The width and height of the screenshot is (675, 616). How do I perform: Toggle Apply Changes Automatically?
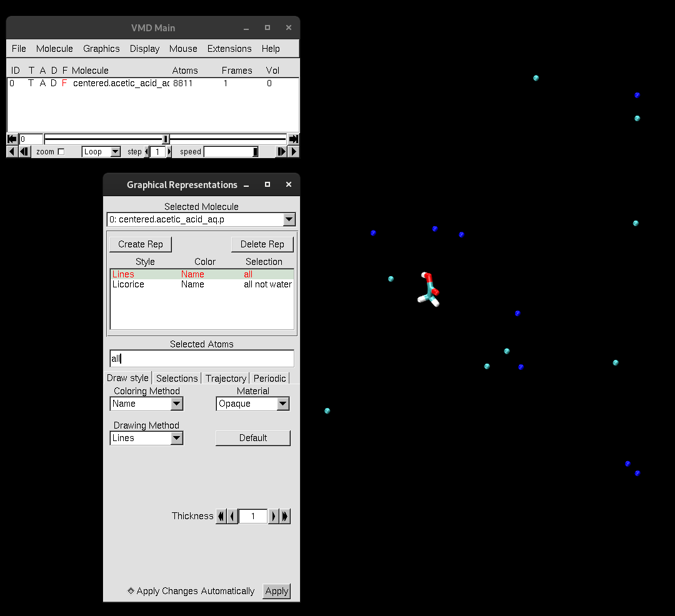(131, 591)
